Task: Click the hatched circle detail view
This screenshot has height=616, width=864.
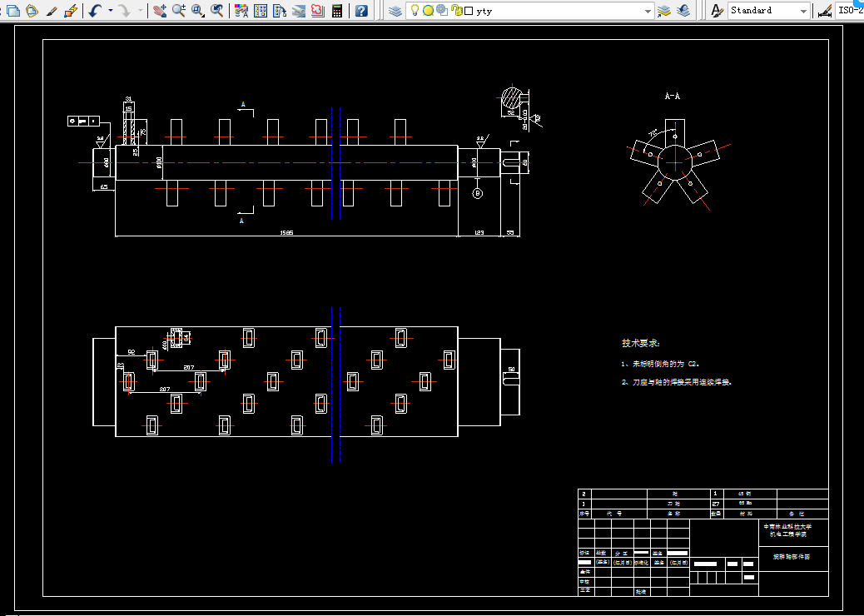Action: 511,97
